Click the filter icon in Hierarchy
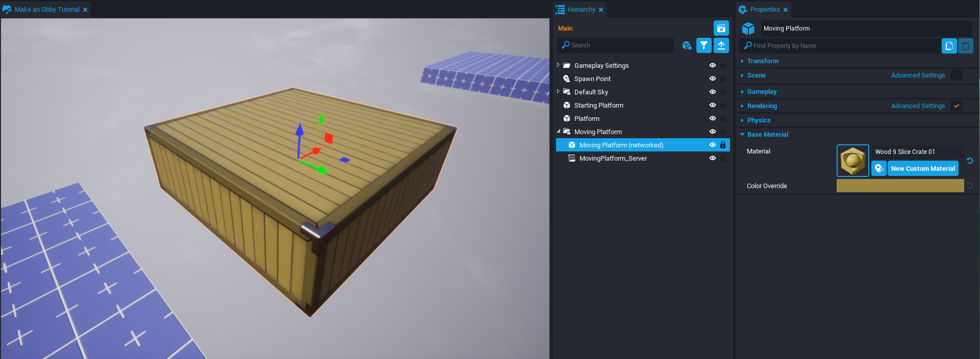 click(x=703, y=45)
